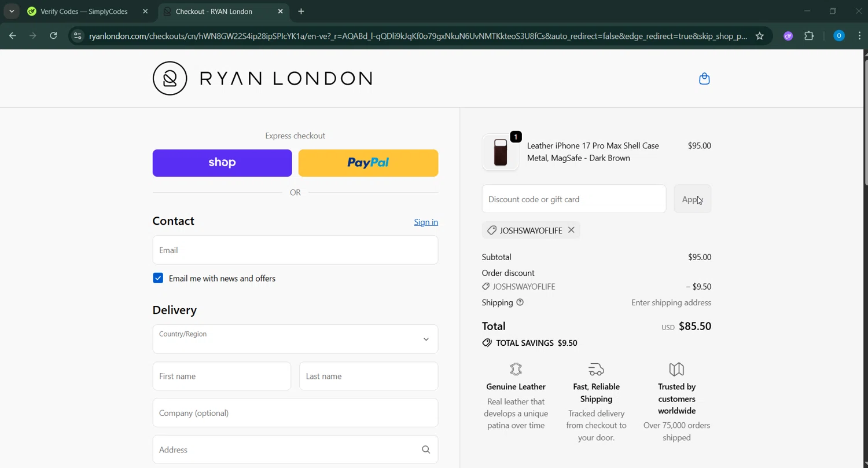Click the Fast, Reliable Shipping truck icon
The image size is (868, 468).
tap(596, 370)
